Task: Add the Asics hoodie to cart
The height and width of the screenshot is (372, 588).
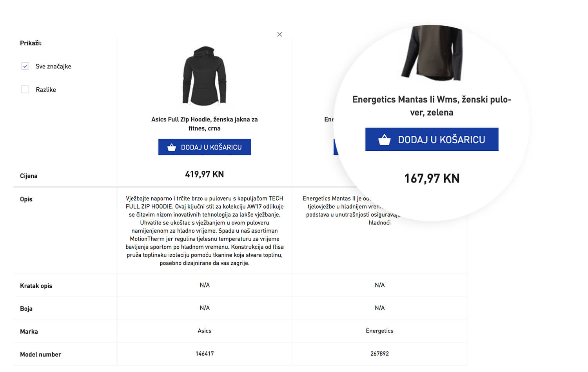Action: tap(205, 147)
